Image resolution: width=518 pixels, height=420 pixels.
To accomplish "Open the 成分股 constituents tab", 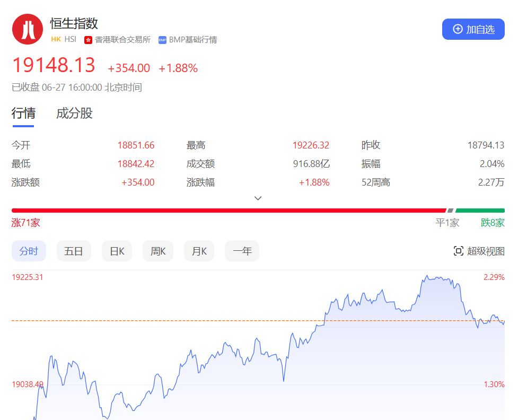I will coord(74,113).
